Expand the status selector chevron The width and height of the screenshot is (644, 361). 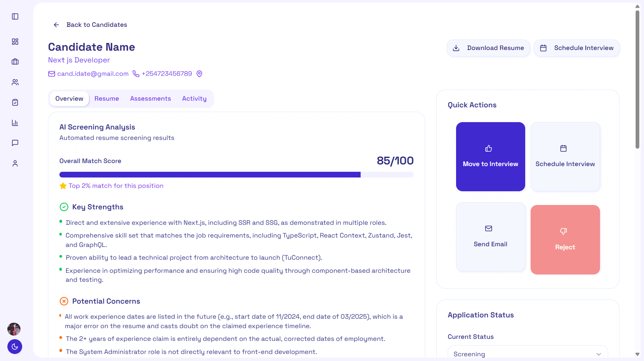click(x=598, y=354)
